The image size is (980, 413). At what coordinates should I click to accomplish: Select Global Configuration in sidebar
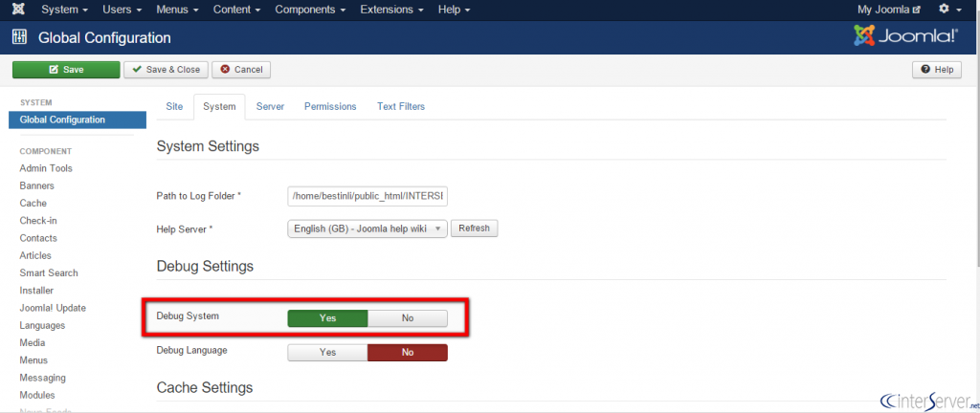point(78,120)
